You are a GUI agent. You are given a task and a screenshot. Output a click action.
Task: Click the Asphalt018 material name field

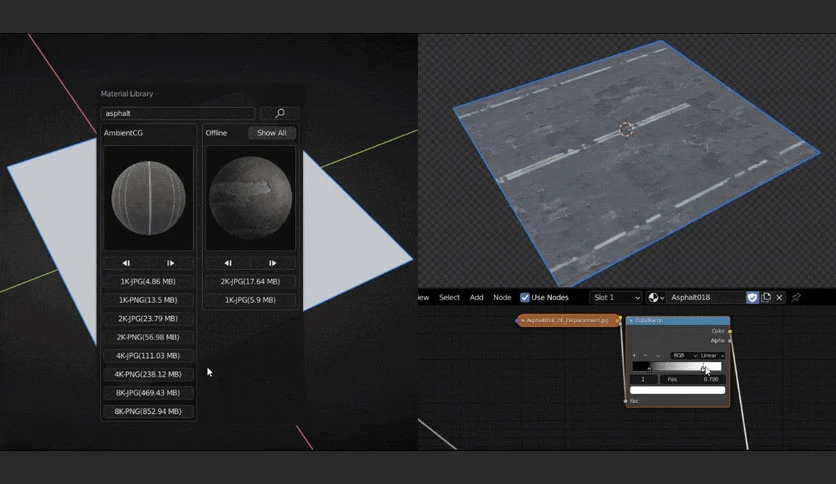(x=706, y=297)
